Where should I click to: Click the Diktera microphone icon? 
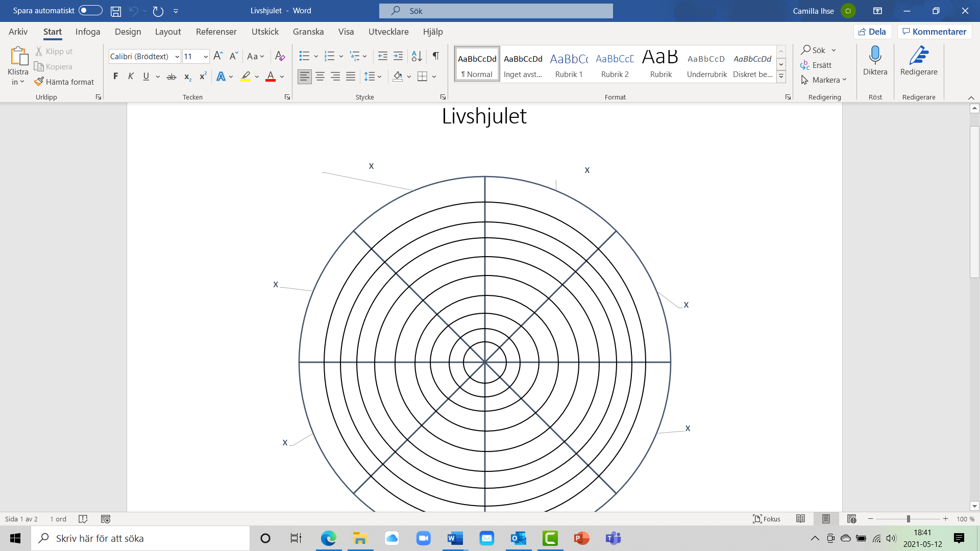(x=875, y=55)
